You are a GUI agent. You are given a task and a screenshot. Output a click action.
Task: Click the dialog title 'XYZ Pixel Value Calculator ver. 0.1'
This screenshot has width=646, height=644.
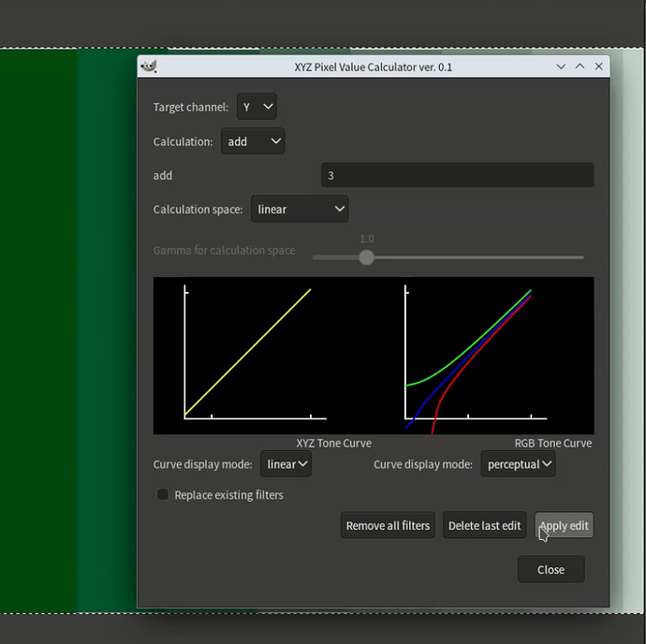[x=373, y=67]
